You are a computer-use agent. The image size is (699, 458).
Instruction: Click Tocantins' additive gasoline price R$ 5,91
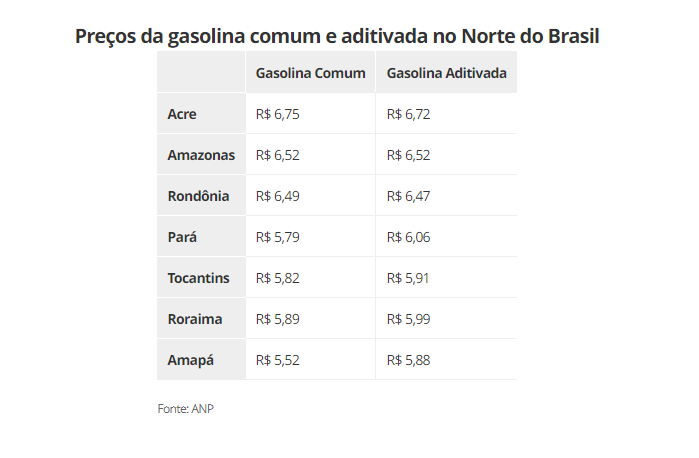click(x=407, y=278)
